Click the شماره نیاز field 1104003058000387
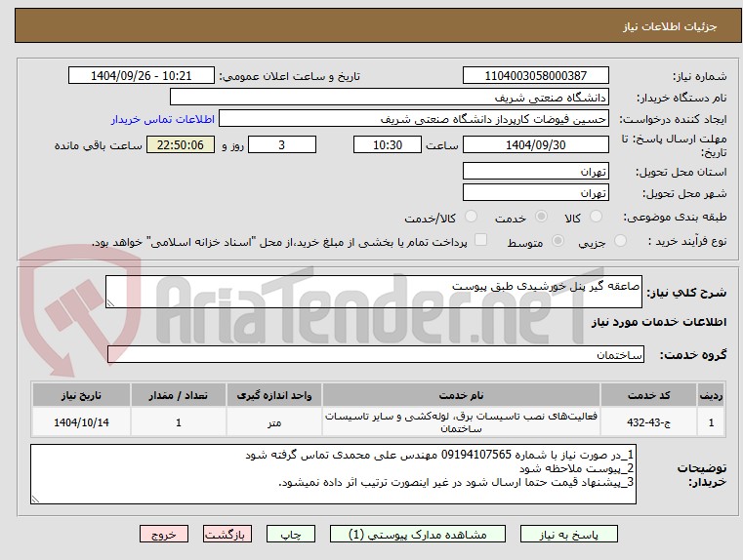Viewport: 743px width, 560px height. 535,75
